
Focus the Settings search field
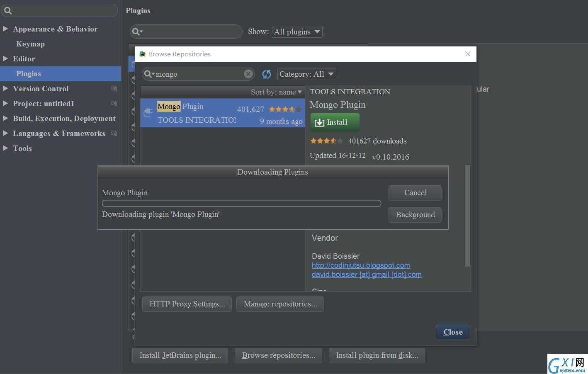click(x=60, y=11)
